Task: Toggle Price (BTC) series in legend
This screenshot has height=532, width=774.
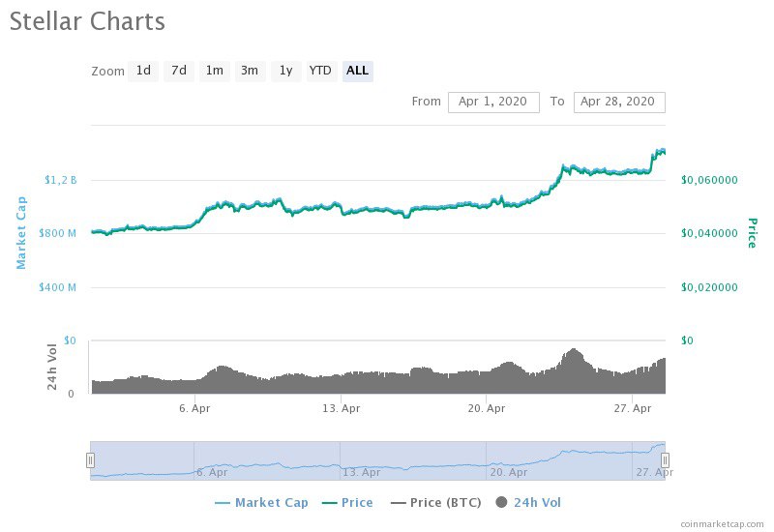Action: point(436,502)
